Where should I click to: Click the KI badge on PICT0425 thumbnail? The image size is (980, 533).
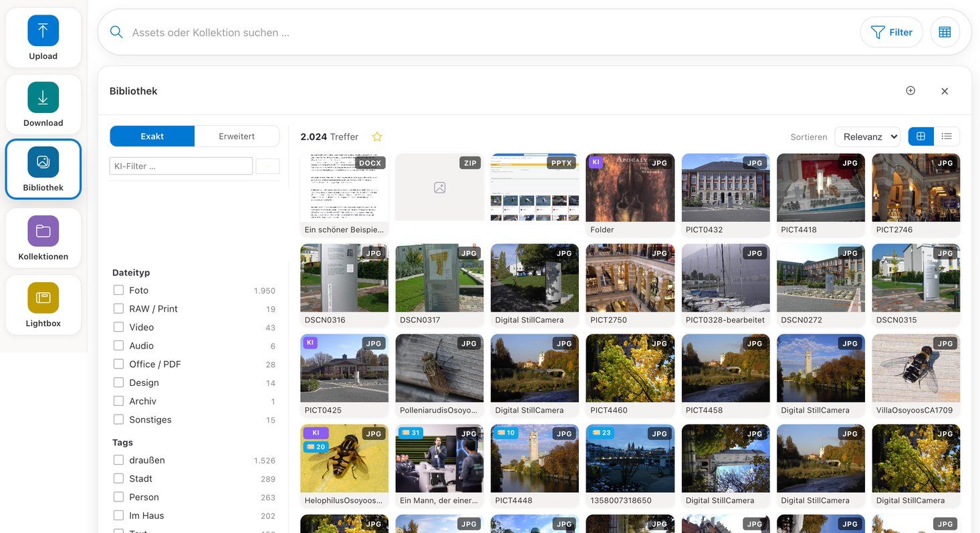(310, 343)
